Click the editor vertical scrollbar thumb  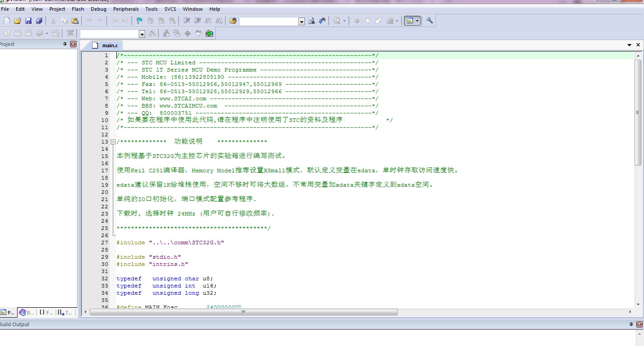point(638,112)
